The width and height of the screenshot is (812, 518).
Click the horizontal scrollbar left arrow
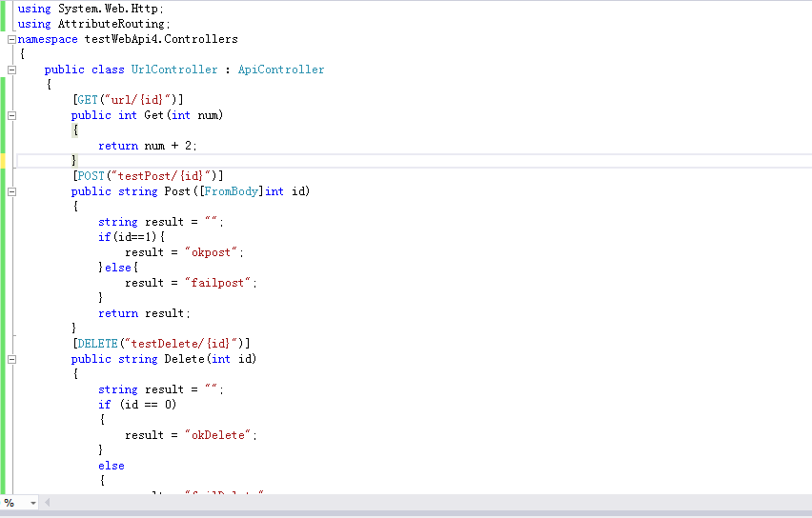click(x=47, y=502)
